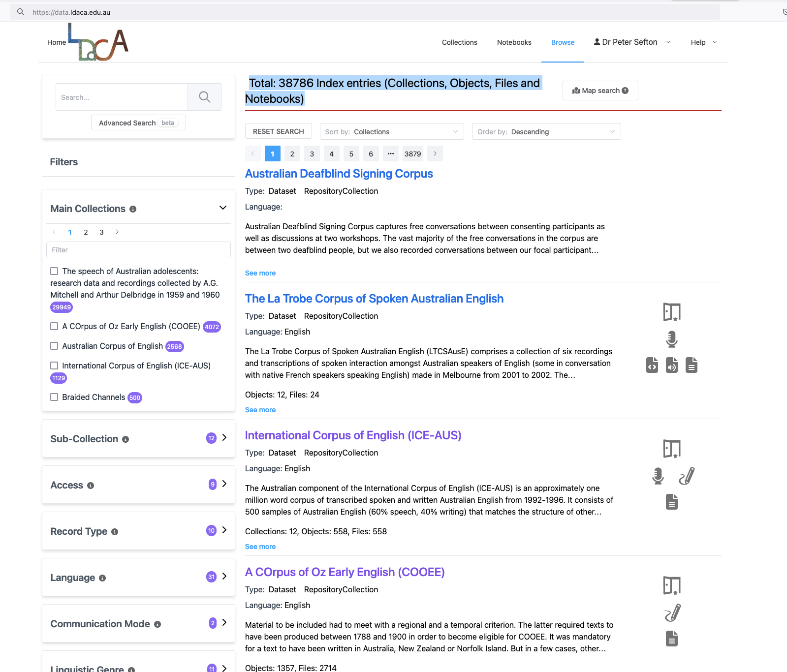
Task: Collapse the Main Collections filter panel
Action: (x=223, y=208)
